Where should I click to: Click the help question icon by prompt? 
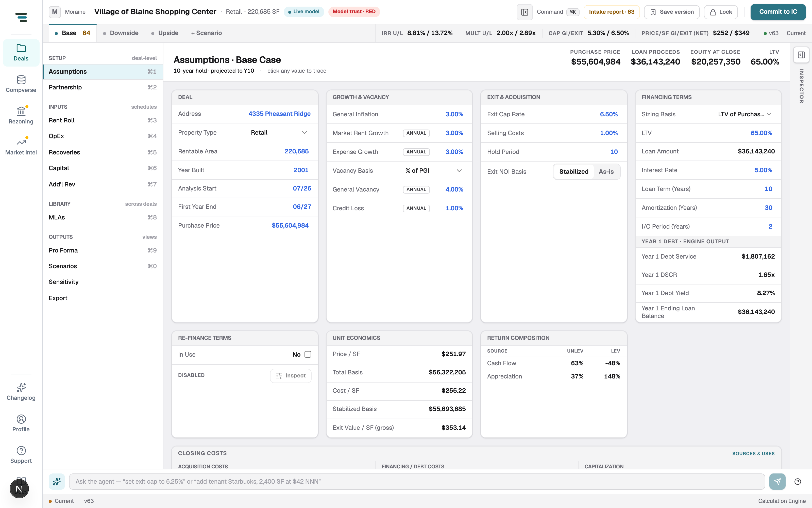click(x=798, y=482)
